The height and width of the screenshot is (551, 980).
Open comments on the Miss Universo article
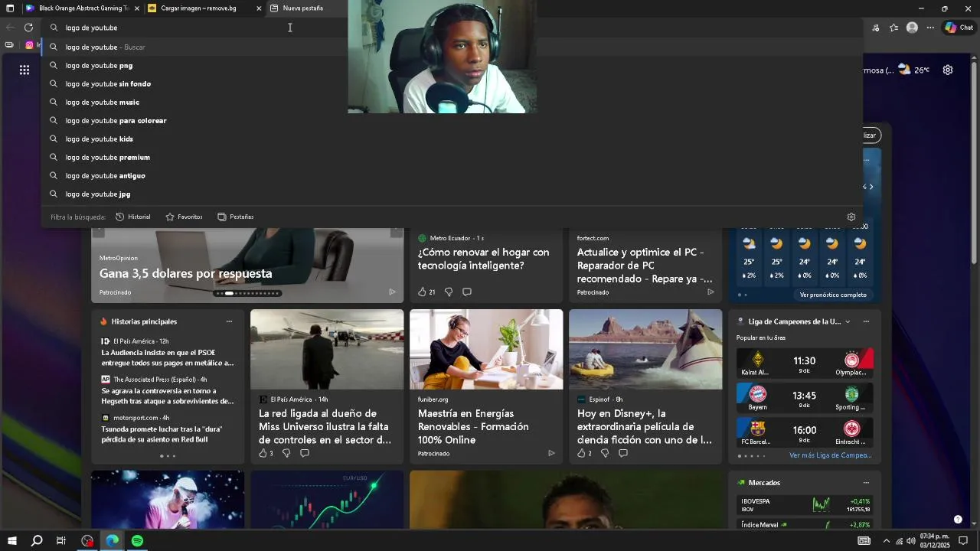pos(305,453)
